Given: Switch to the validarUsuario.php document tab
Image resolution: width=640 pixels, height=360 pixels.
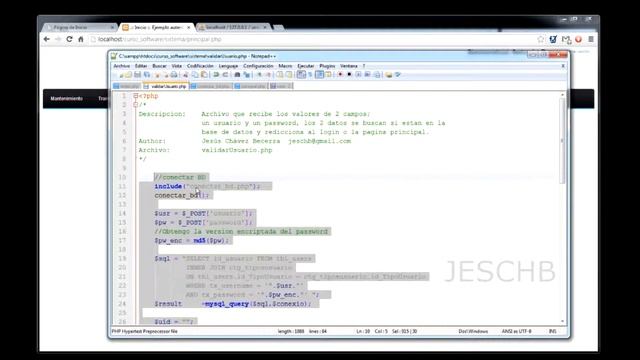Looking at the screenshot, I should click(165, 86).
